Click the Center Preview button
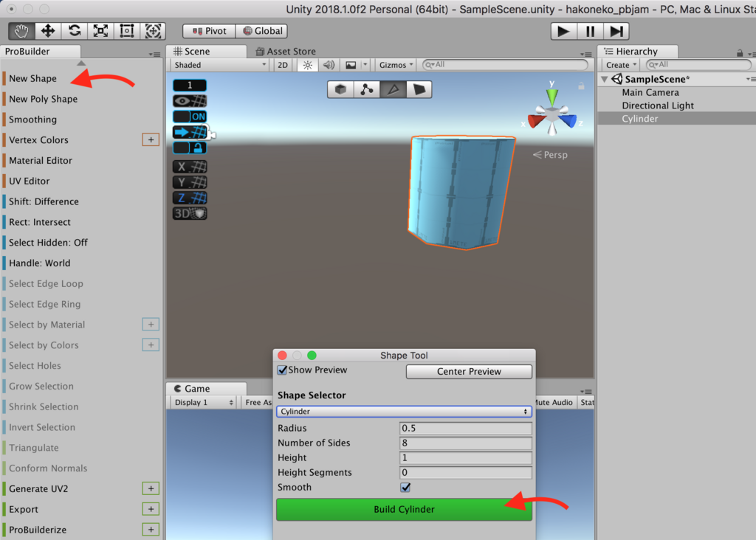This screenshot has width=756, height=540. (469, 371)
